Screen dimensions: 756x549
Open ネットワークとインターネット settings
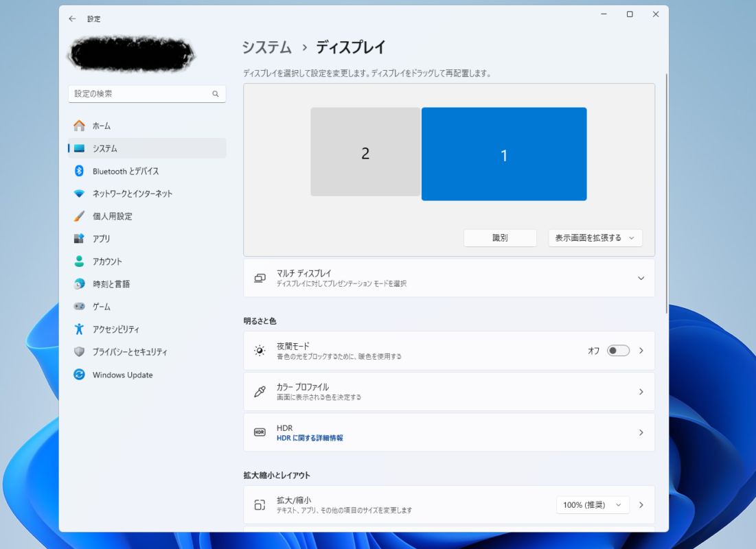[147, 194]
